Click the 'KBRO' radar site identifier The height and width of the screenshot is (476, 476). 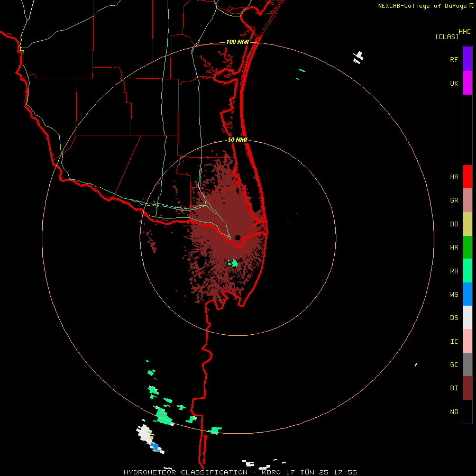click(271, 472)
